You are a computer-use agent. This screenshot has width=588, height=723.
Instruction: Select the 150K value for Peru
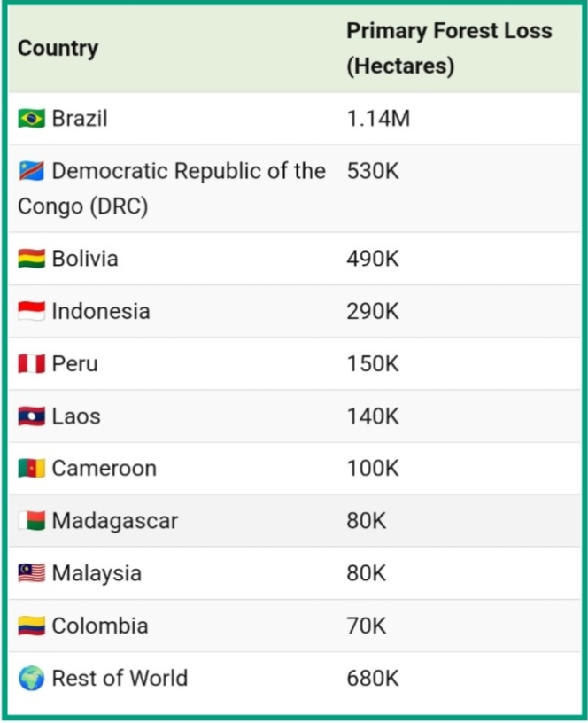click(x=373, y=363)
